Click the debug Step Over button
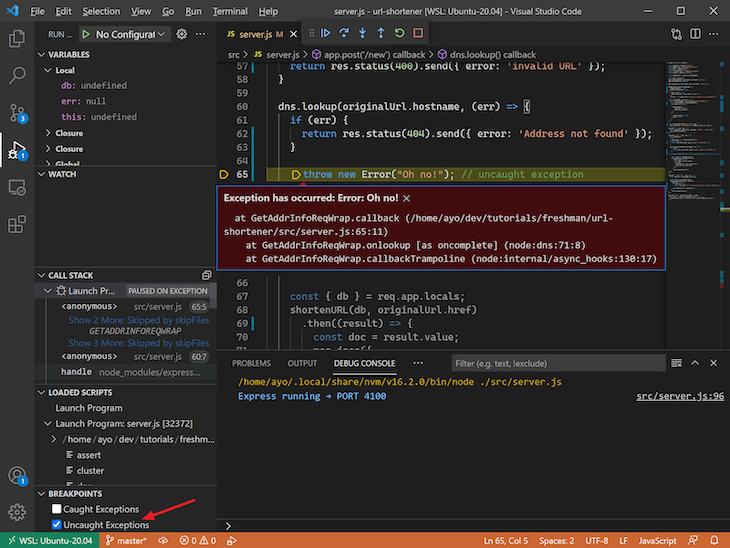 pos(342,33)
